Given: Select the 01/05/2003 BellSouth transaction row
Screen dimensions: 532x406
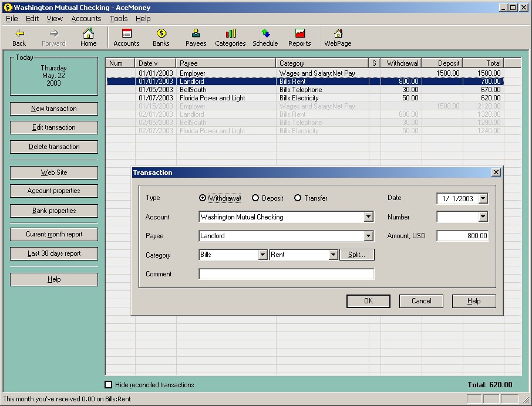Looking at the screenshot, I should point(305,90).
